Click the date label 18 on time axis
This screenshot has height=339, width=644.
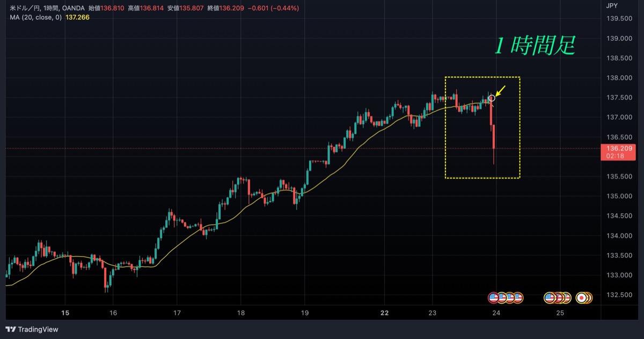click(x=241, y=313)
